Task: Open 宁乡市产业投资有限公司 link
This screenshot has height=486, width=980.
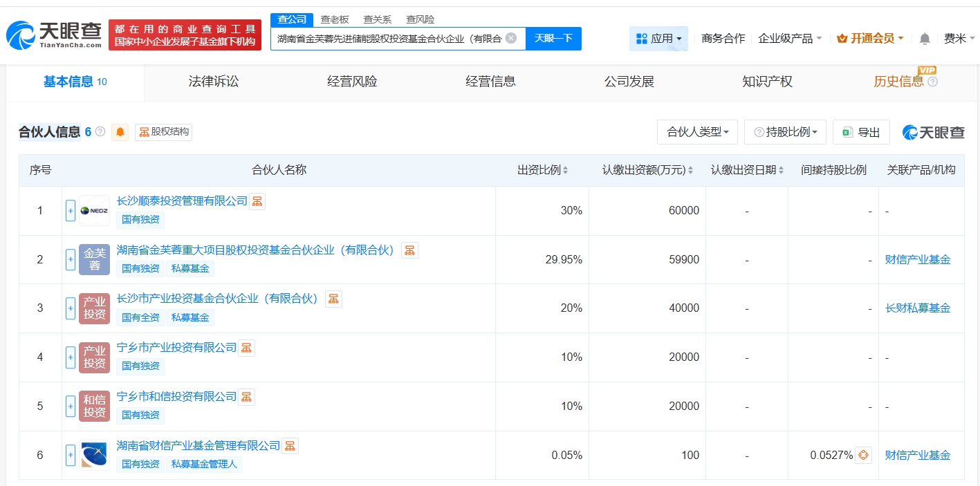Action: coord(176,348)
